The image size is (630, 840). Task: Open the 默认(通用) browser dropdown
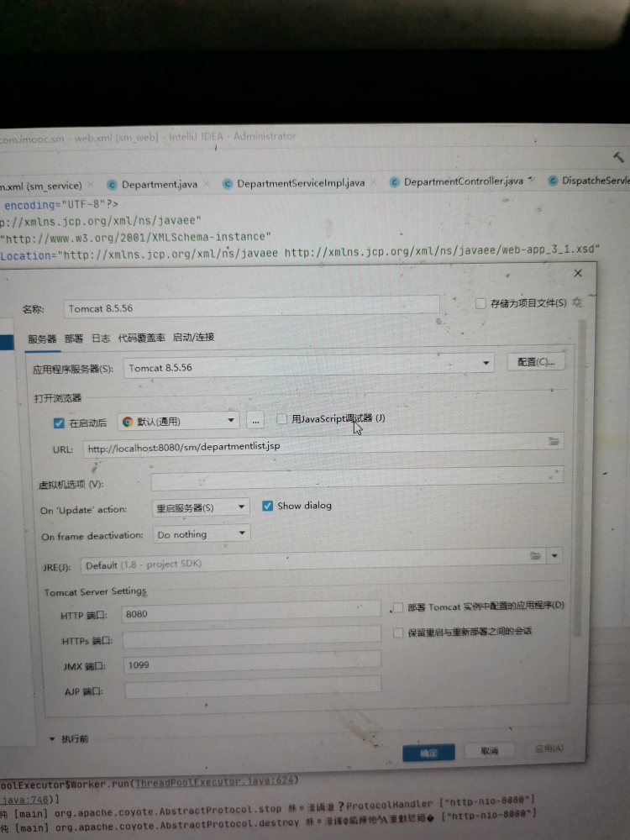point(178,421)
